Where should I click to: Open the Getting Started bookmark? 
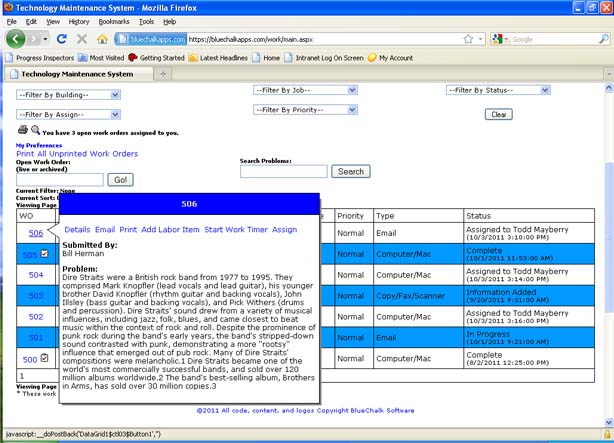[x=157, y=58]
